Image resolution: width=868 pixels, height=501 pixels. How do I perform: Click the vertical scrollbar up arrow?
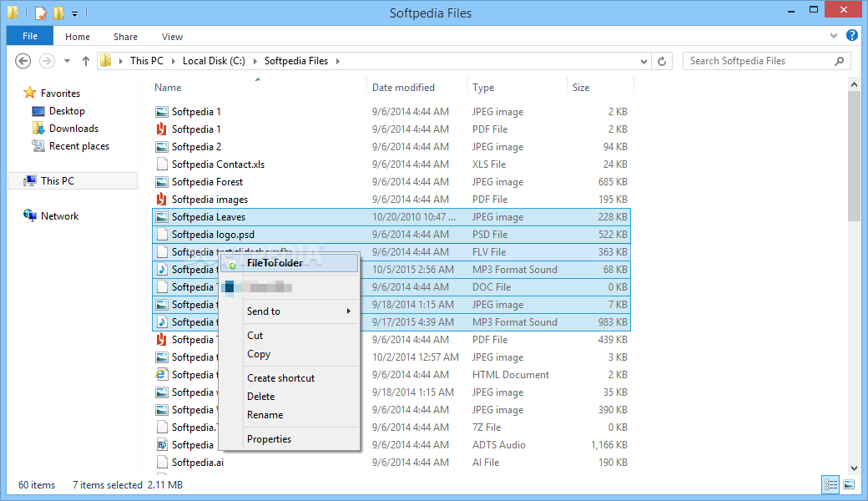coord(854,84)
